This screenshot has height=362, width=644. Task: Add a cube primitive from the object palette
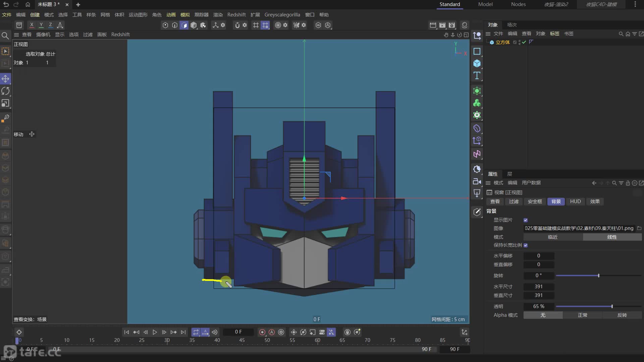(x=477, y=63)
